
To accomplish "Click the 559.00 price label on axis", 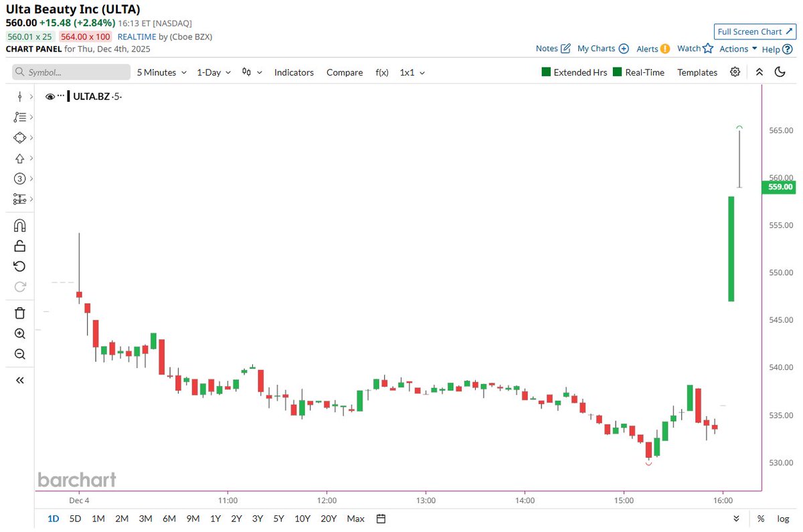I will coord(779,187).
